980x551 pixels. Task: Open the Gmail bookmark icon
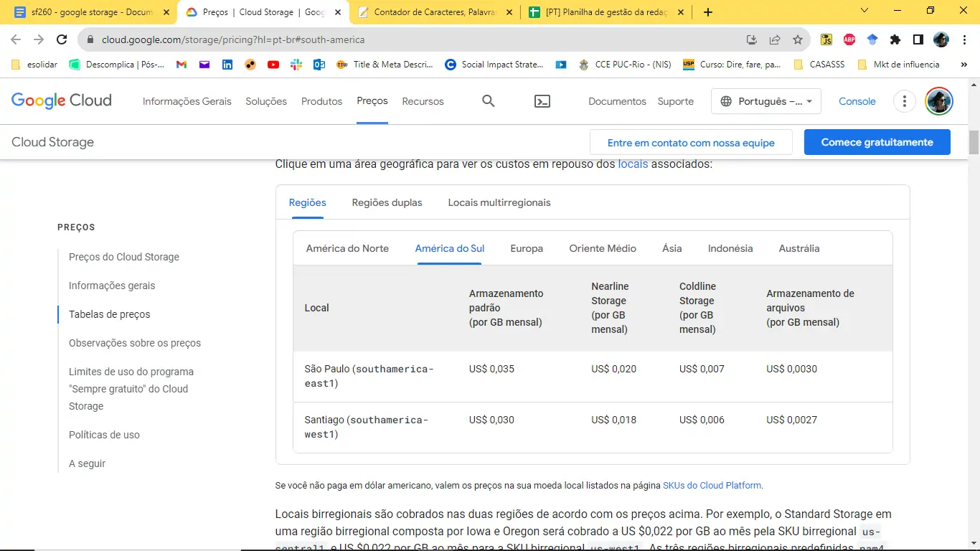(x=182, y=65)
